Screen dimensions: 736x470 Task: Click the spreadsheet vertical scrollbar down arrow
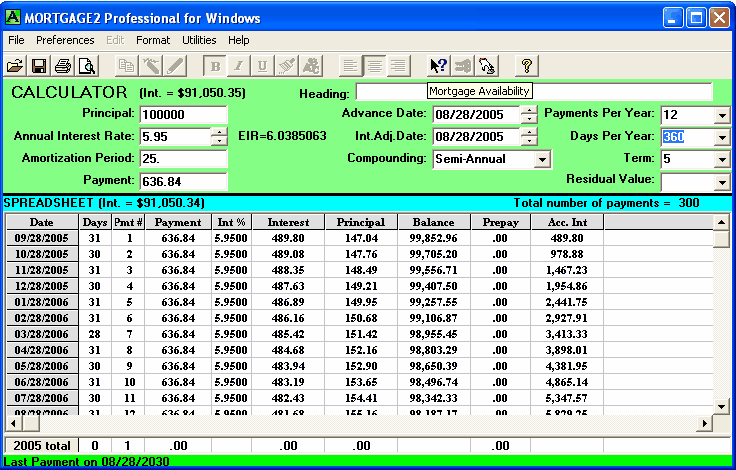721,406
